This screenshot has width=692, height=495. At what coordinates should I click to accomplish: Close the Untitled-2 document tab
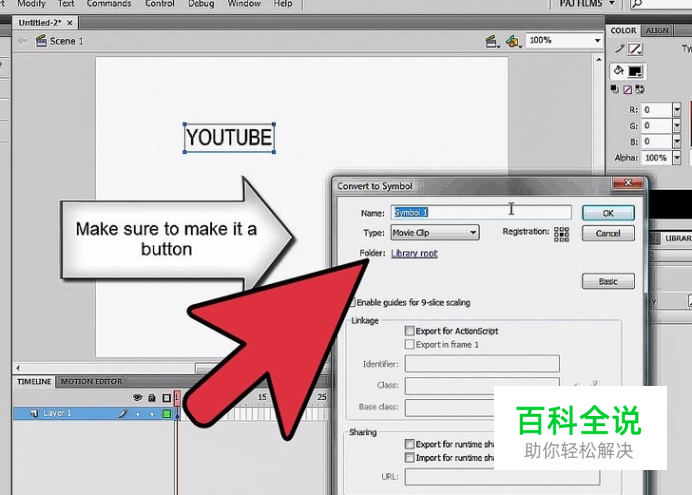(x=70, y=22)
